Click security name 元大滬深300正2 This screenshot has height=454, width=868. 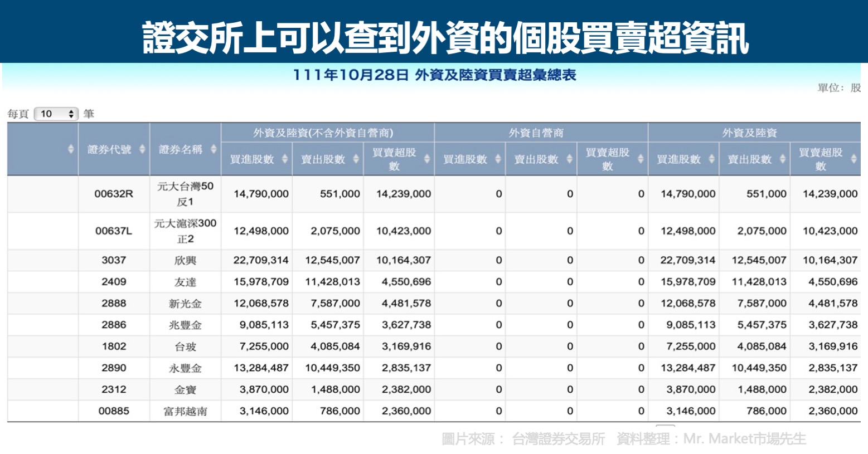coord(185,231)
